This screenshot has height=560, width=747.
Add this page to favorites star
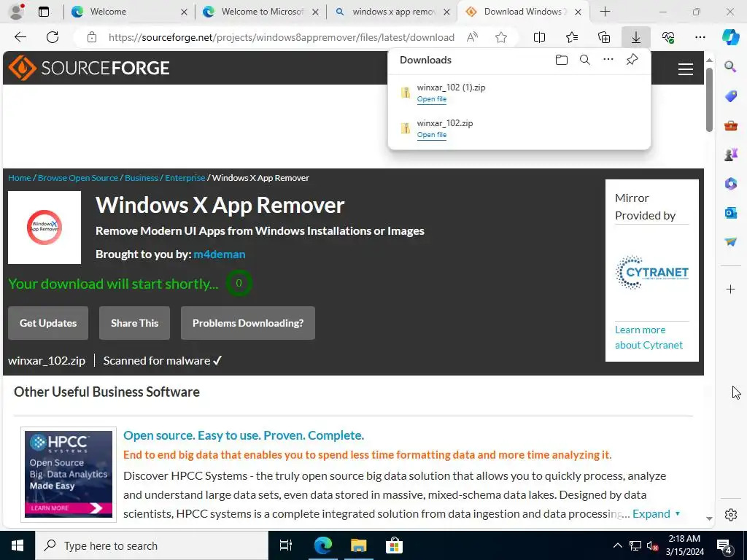click(500, 37)
